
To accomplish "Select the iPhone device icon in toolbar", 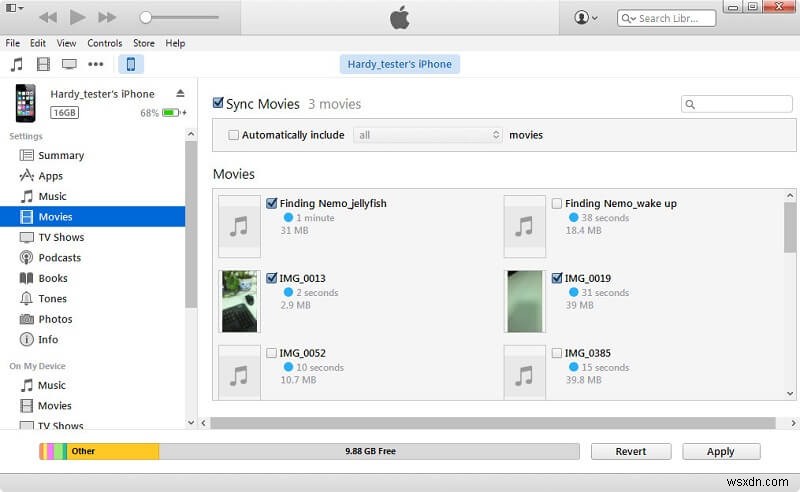I will pyautogui.click(x=131, y=64).
